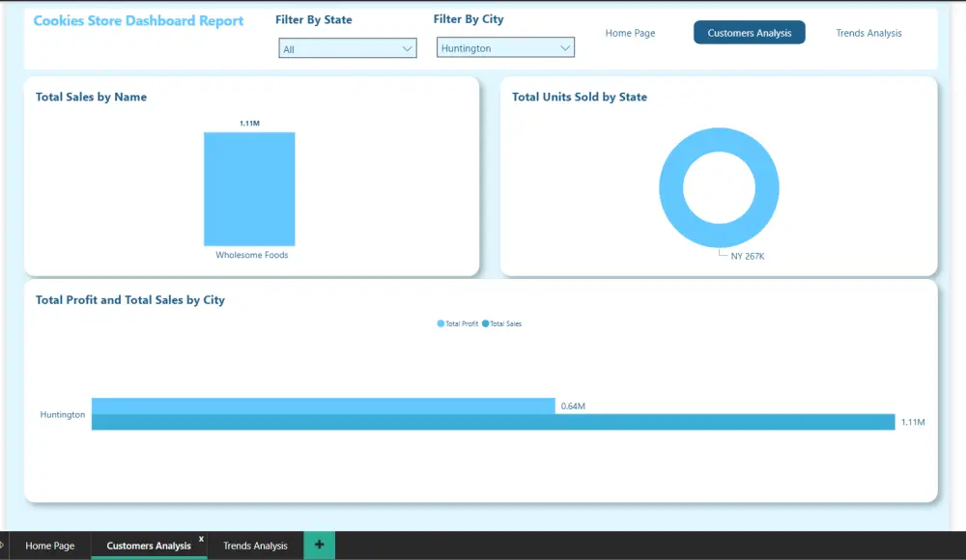Screen dimensions: 966x560
Task: Click the Filter By State label
Action: [314, 19]
